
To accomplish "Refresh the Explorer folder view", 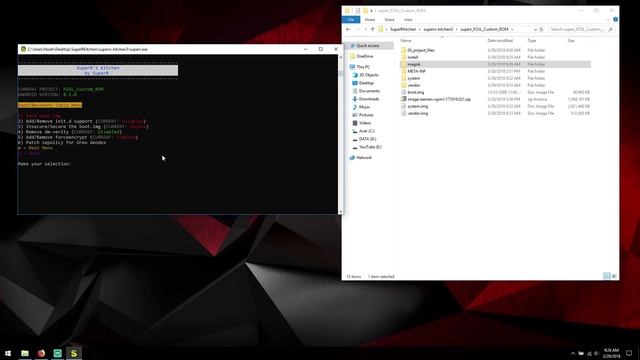I will (541, 29).
